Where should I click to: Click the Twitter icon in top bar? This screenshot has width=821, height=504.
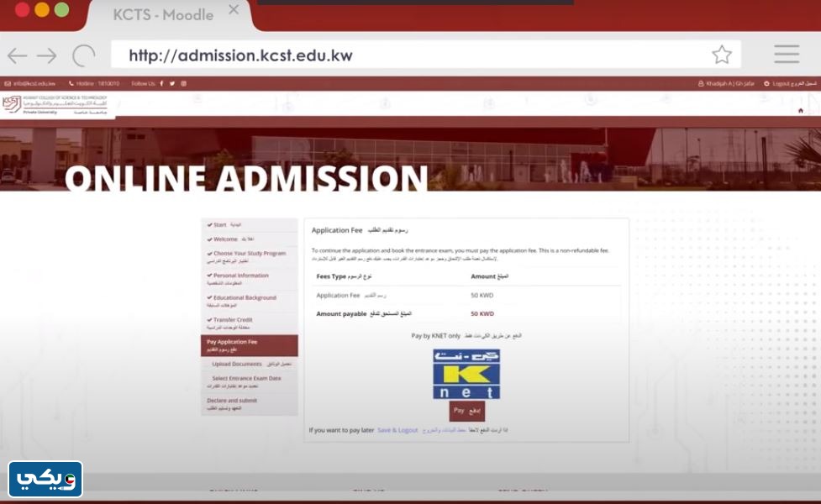click(173, 84)
